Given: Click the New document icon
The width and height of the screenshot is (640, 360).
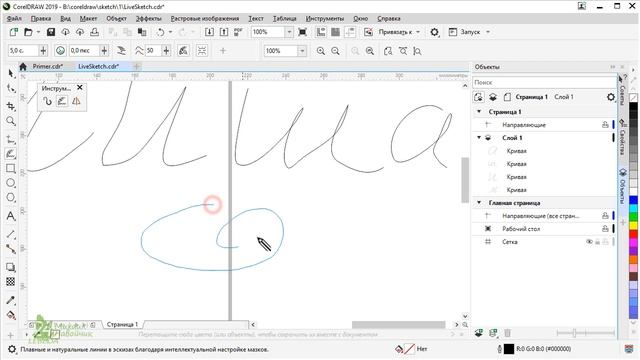Looking at the screenshot, I should pyautogui.click(x=14, y=32).
